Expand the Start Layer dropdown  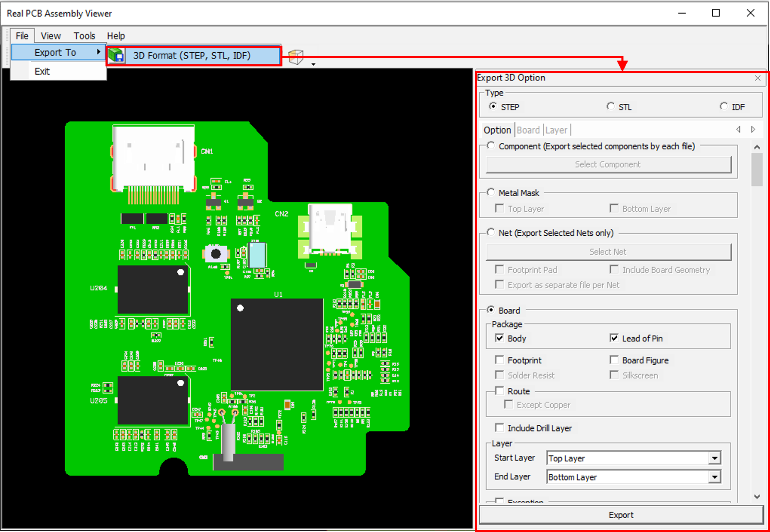[714, 458]
